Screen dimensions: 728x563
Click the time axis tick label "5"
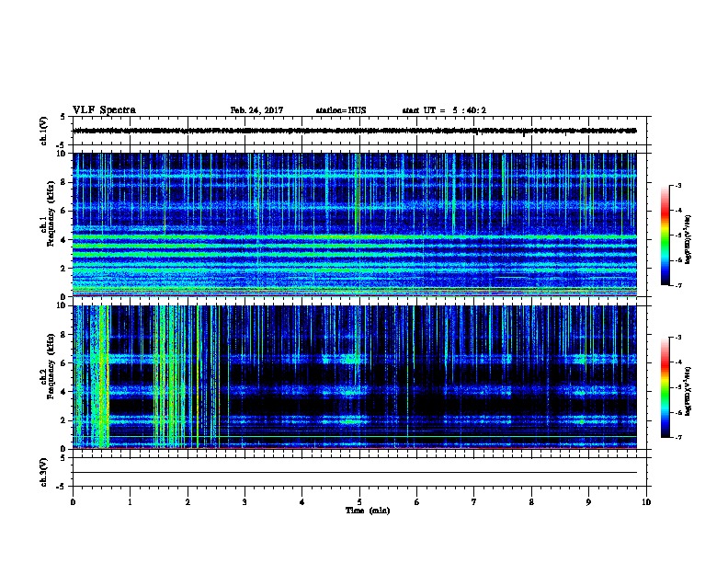(x=359, y=502)
